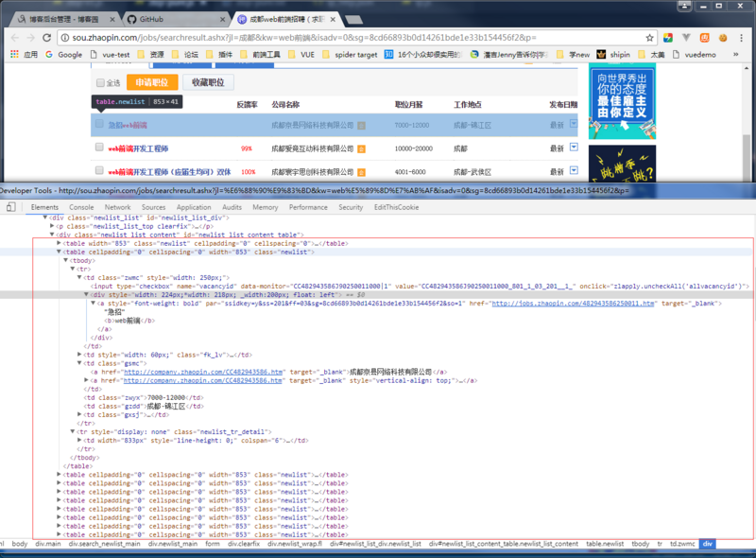The image size is (756, 558).
Task: Expand the p newlist_list_top clearfix node
Action: pos(52,226)
